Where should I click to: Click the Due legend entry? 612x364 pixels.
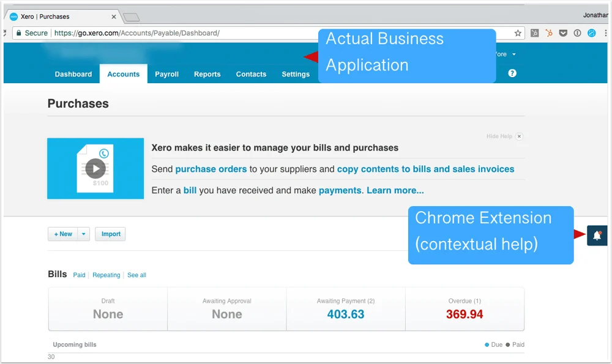click(494, 344)
